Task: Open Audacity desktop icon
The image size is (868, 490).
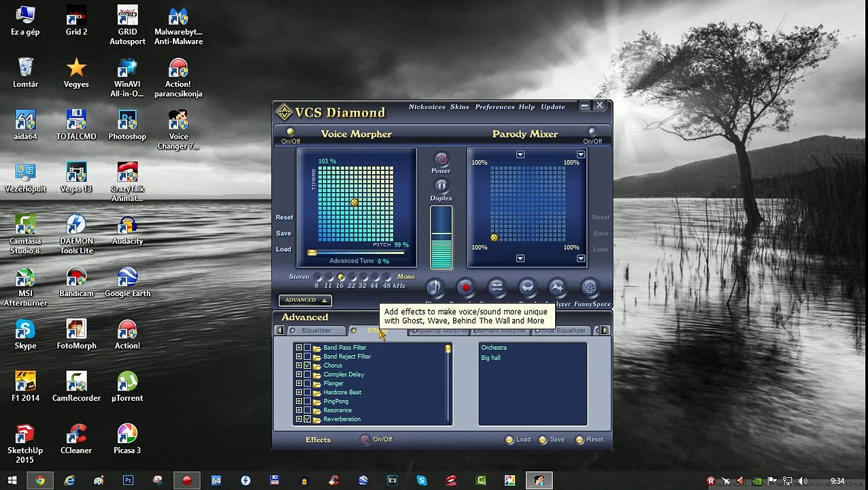Action: point(127,230)
